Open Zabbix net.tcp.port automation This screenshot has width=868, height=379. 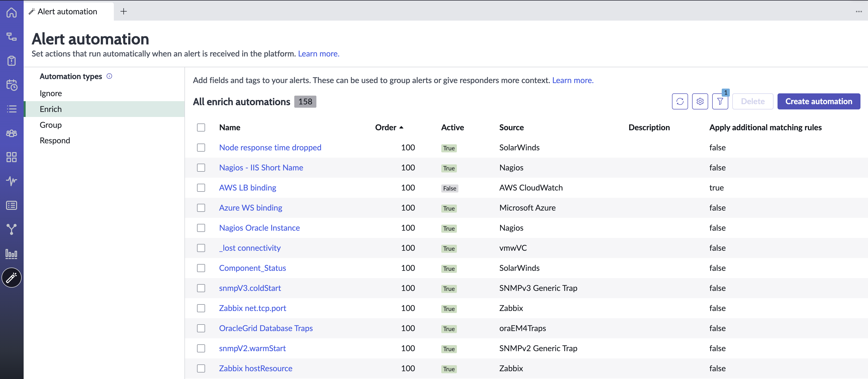click(252, 308)
